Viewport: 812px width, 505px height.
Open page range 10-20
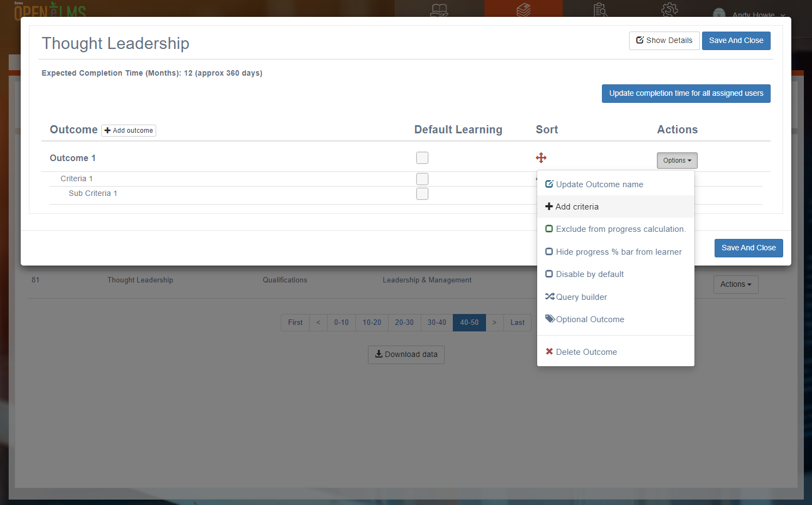pyautogui.click(x=372, y=323)
